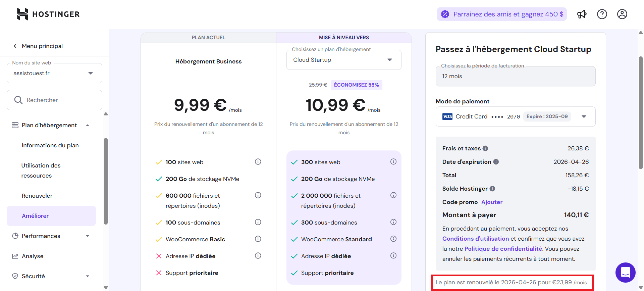644x291 pixels.
Task: Show info for Date d'expiration
Action: click(x=496, y=162)
